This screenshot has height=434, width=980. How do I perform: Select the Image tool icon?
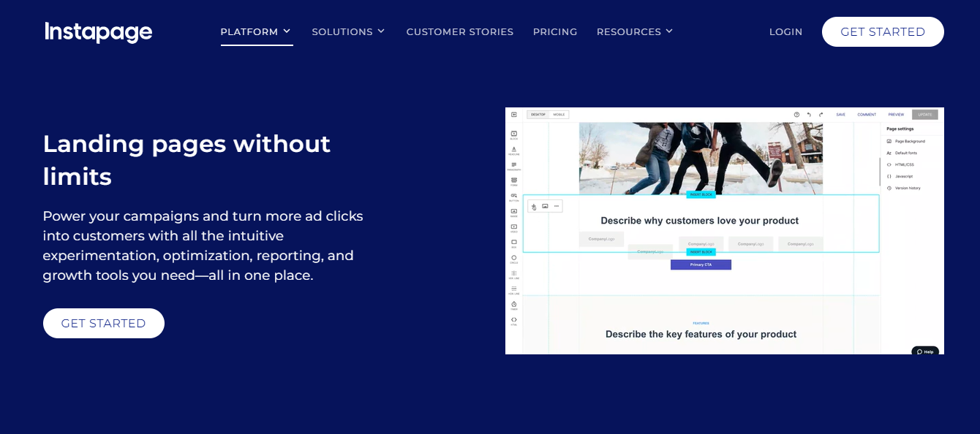(514, 213)
